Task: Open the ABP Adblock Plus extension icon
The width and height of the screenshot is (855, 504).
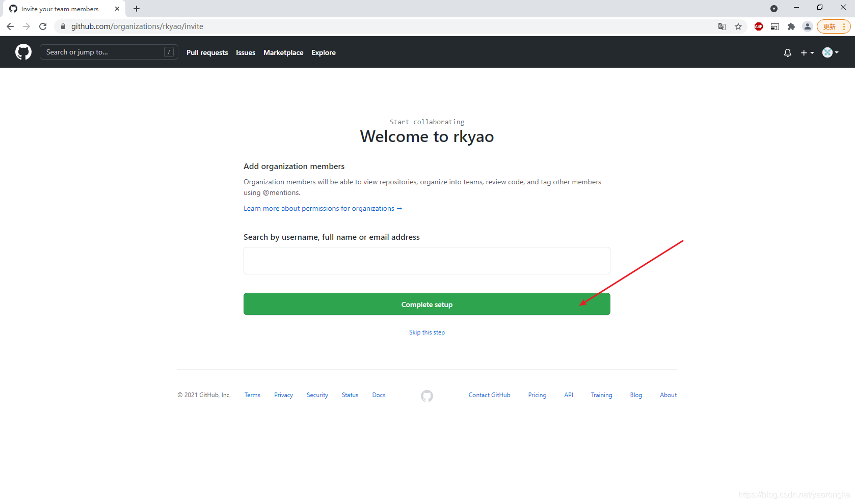Action: tap(759, 26)
